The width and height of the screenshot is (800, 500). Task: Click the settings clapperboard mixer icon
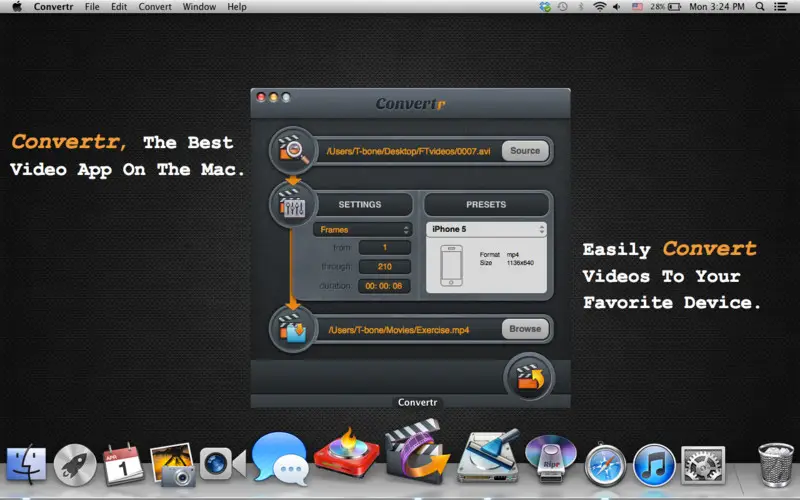pos(293,205)
